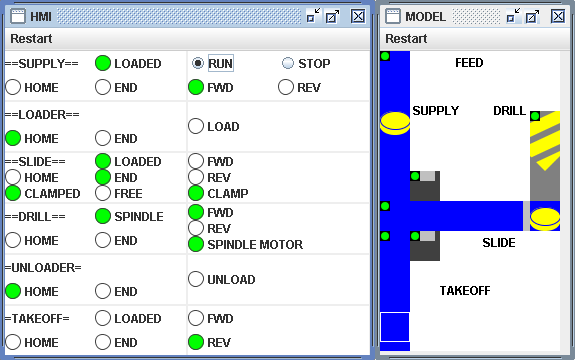Open the Restart menu in the HMI window
The image size is (575, 360).
[x=31, y=38]
